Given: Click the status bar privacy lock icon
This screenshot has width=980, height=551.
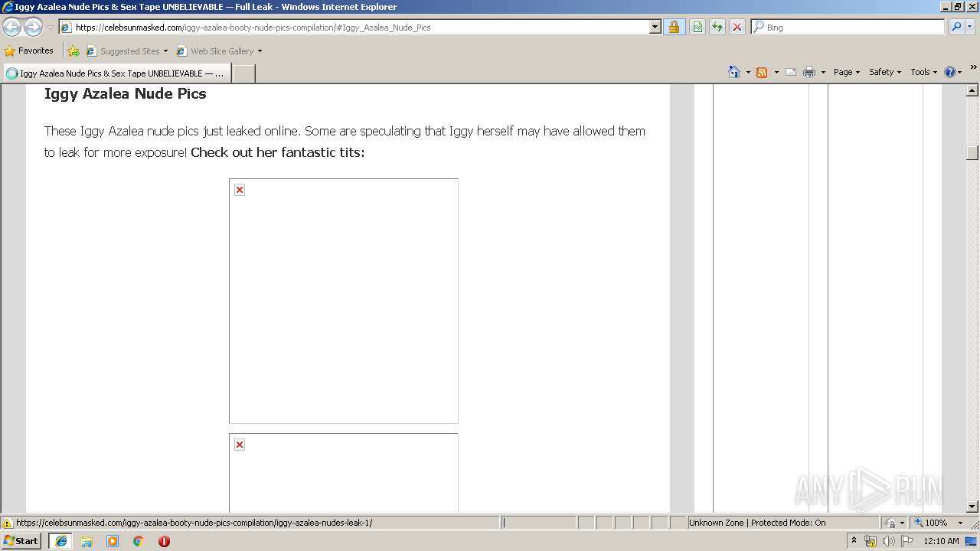Looking at the screenshot, I should click(890, 523).
